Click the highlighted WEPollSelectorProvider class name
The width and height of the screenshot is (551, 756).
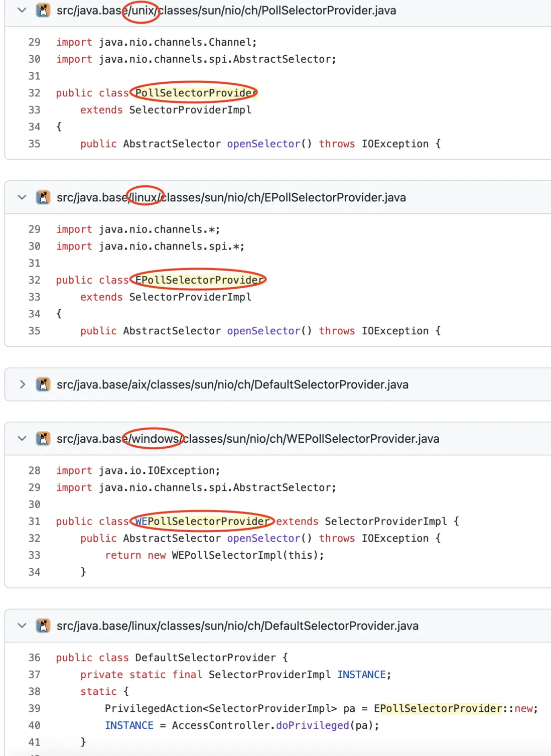(x=202, y=522)
